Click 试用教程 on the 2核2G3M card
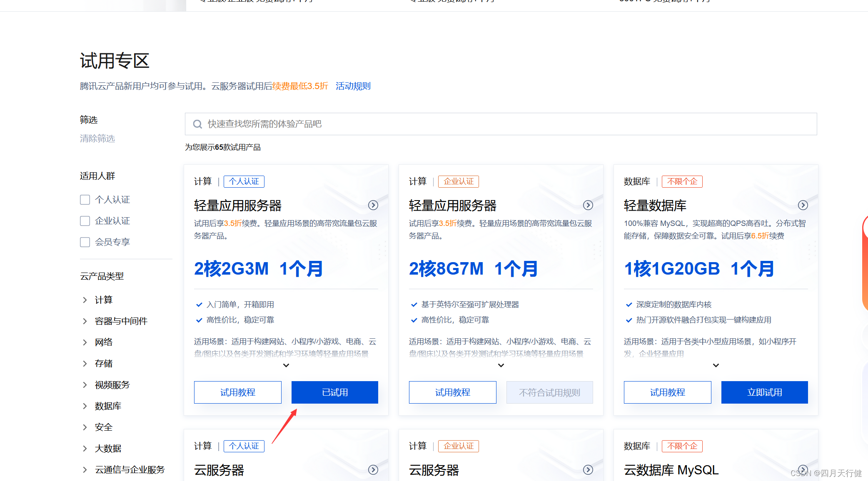This screenshot has width=868, height=481. [x=238, y=392]
